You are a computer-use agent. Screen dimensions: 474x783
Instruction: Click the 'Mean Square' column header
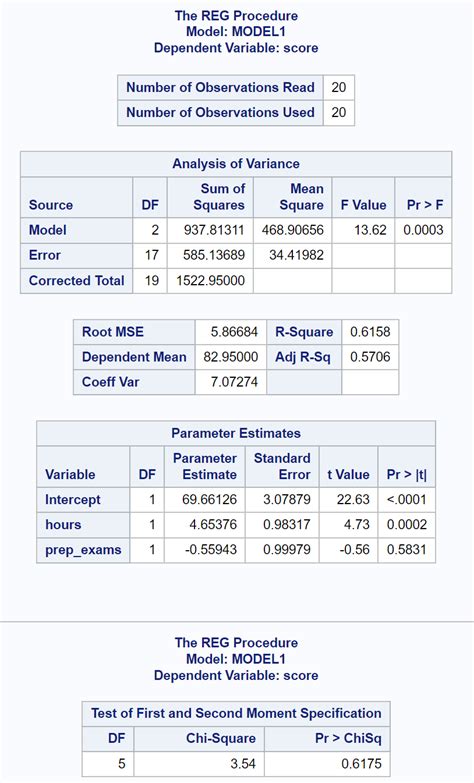point(302,197)
